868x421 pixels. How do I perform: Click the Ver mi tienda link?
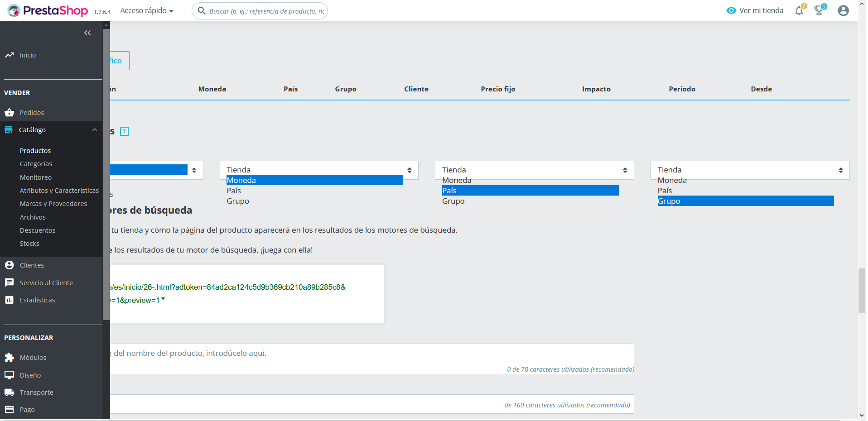[755, 10]
